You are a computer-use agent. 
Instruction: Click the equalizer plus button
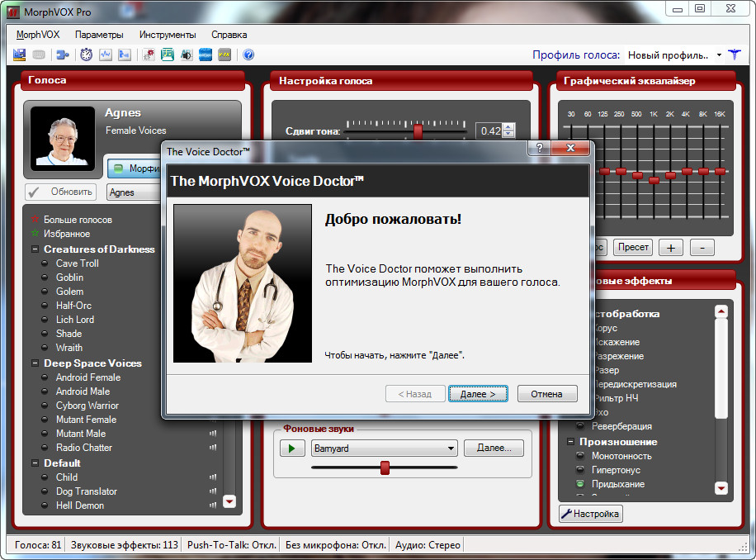tap(671, 248)
